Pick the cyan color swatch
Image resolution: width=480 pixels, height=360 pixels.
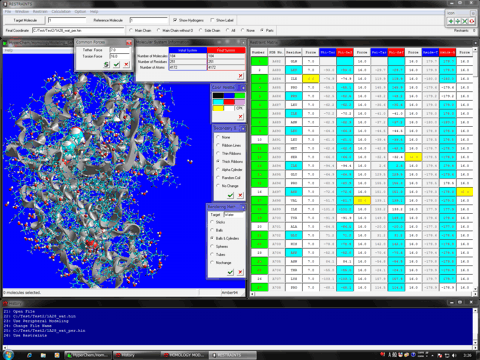tap(218, 102)
